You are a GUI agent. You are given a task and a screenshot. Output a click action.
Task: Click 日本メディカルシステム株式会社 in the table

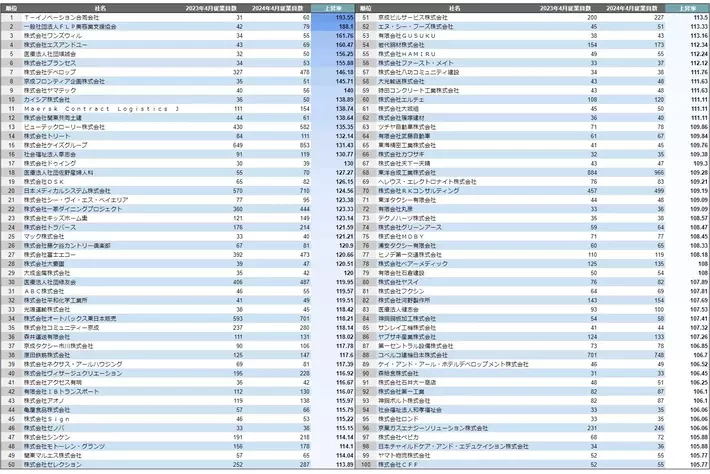pyautogui.click(x=63, y=190)
